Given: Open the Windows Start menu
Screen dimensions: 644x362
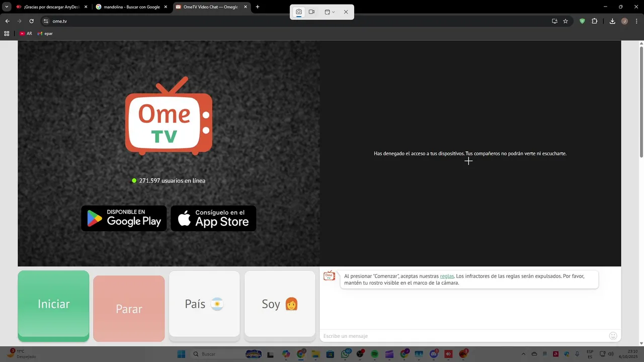Looking at the screenshot, I should (181, 354).
